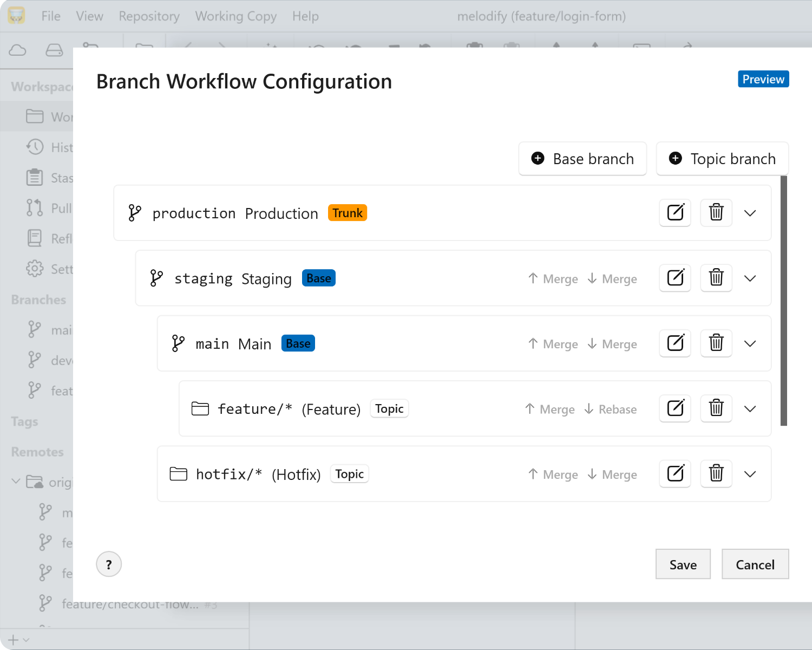Open the Repository menu
Screen dimensions: 812x650
(x=149, y=16)
